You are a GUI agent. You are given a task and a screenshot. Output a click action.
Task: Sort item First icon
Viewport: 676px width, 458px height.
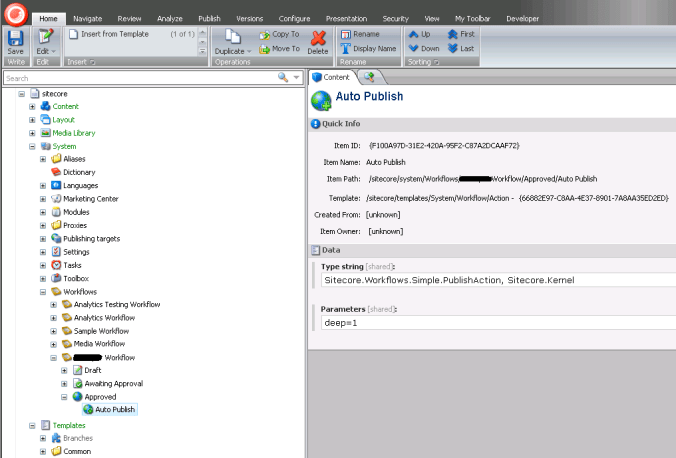click(453, 34)
